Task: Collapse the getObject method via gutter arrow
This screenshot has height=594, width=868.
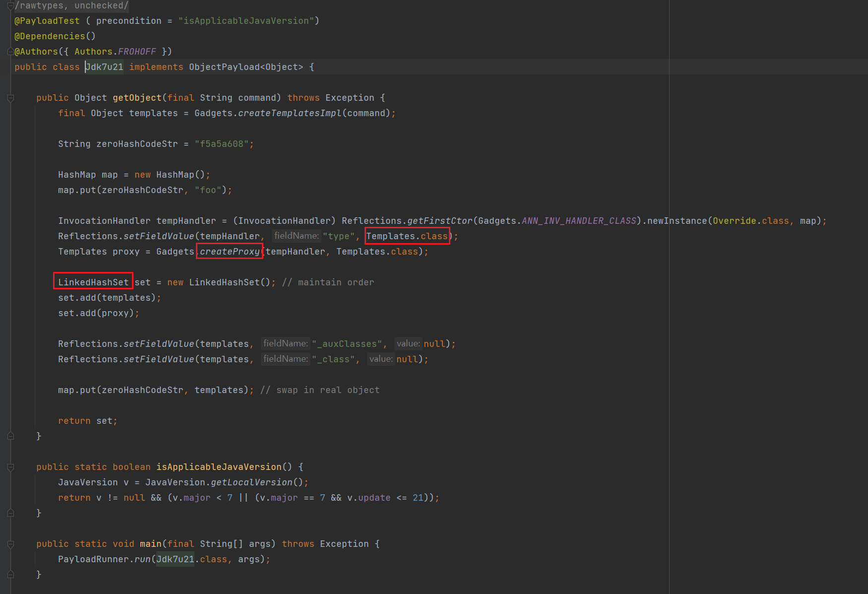Action: (x=10, y=98)
